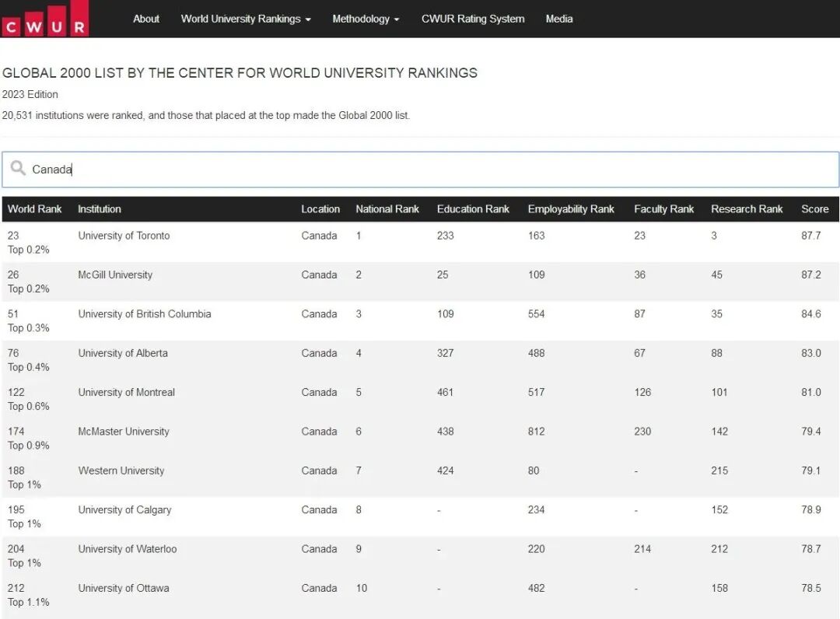Click the Global 2000 List heading

coord(240,73)
